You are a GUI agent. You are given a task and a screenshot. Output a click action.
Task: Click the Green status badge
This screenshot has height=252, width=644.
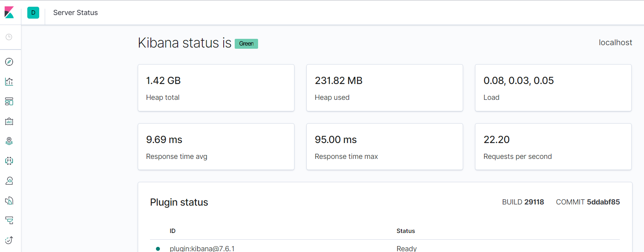(246, 44)
